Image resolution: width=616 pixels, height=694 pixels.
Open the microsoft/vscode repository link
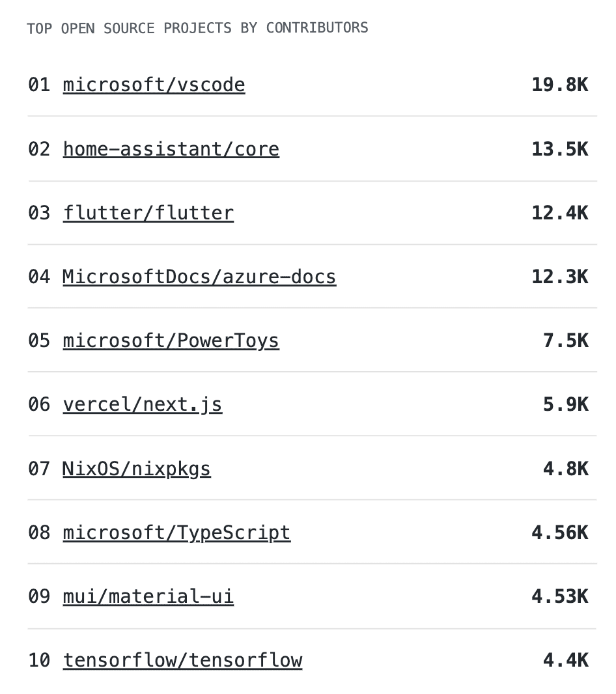point(154,85)
